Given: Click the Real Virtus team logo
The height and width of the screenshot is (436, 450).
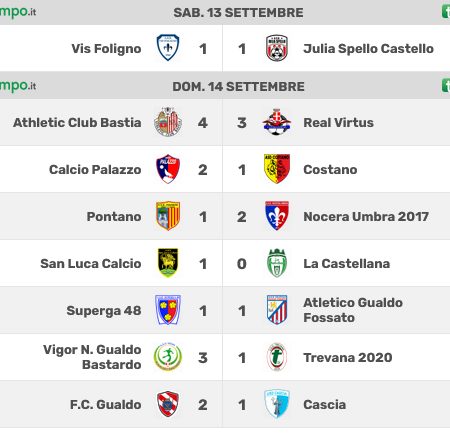Looking at the screenshot, I should (x=277, y=122).
